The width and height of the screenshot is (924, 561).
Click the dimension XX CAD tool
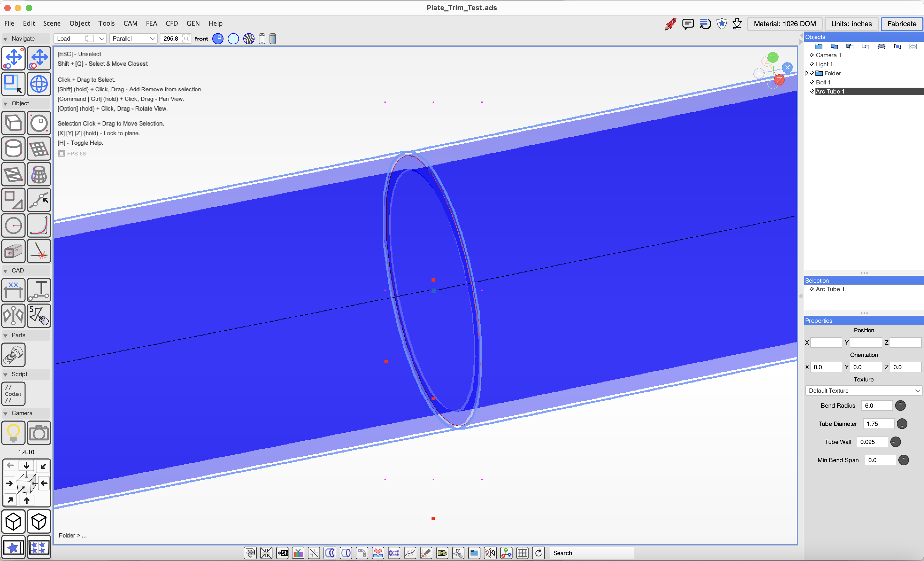(13, 290)
